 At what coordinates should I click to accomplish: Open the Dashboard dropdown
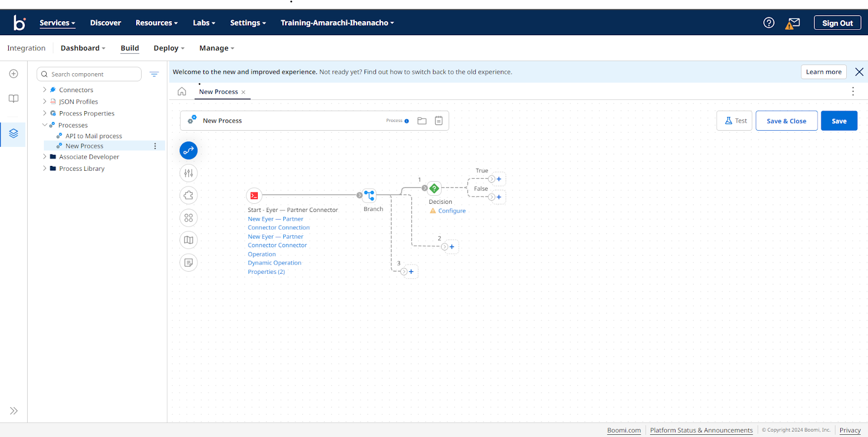pyautogui.click(x=83, y=48)
